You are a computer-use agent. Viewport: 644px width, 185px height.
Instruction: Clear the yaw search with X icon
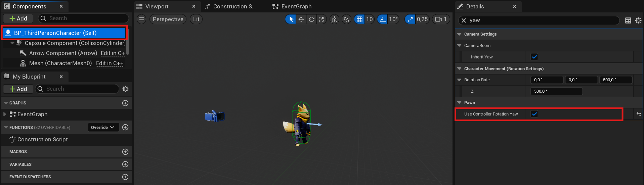pyautogui.click(x=464, y=20)
